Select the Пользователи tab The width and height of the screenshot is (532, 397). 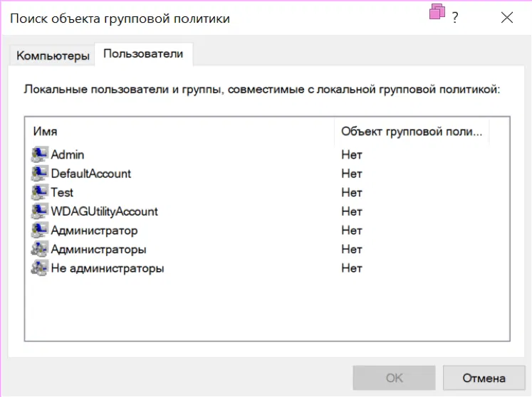[143, 54]
